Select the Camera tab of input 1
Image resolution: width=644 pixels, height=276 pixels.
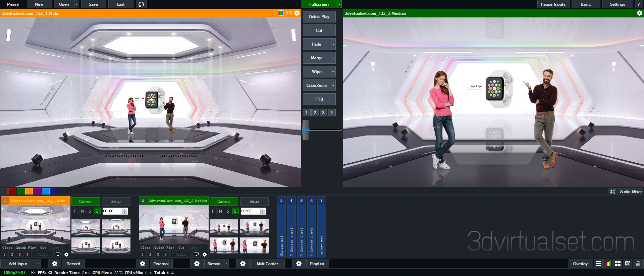85,202
